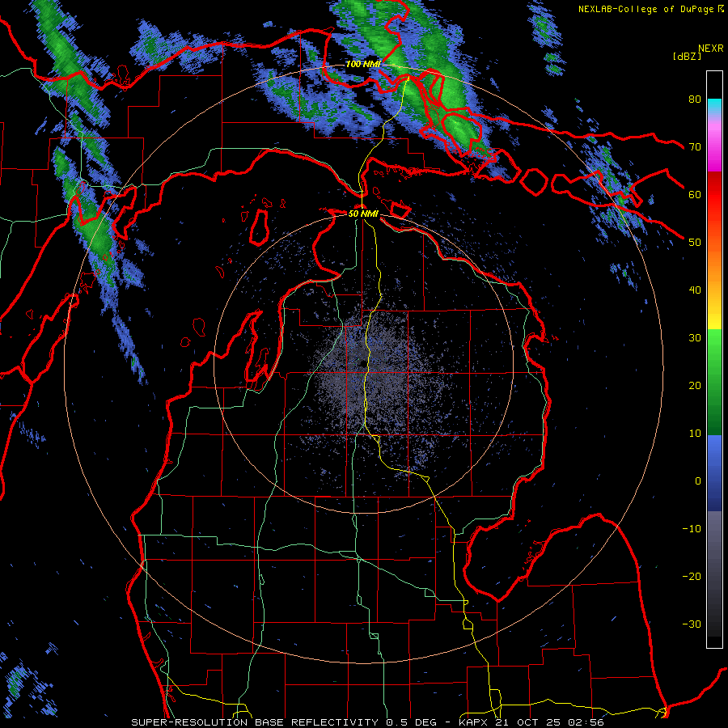Click the -20 value on the dBZ scale

tap(692, 577)
